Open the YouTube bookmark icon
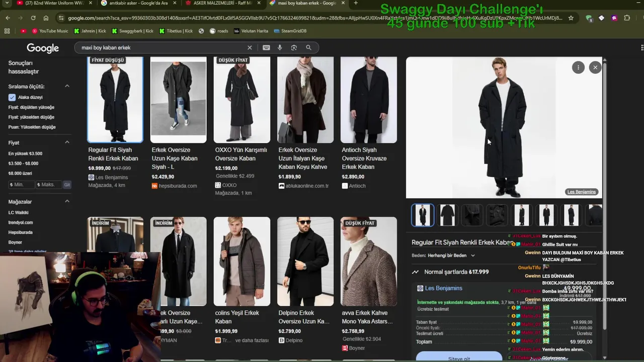The width and height of the screenshot is (644, 362). point(23,31)
